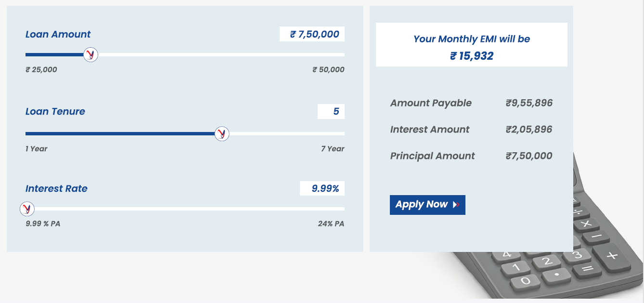
Task: Click the tenure value field showing 5
Action: pyautogui.click(x=331, y=111)
